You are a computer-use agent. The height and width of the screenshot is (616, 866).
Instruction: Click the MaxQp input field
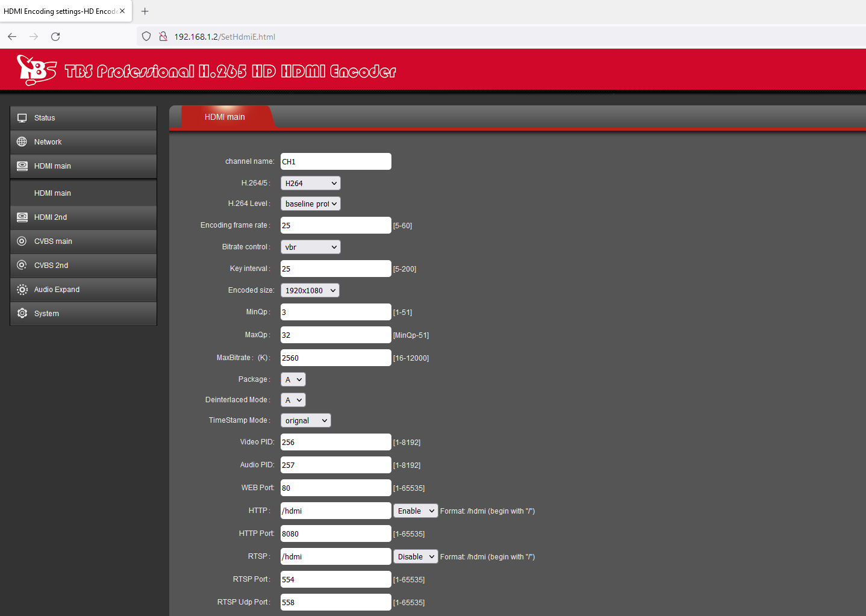[336, 335]
